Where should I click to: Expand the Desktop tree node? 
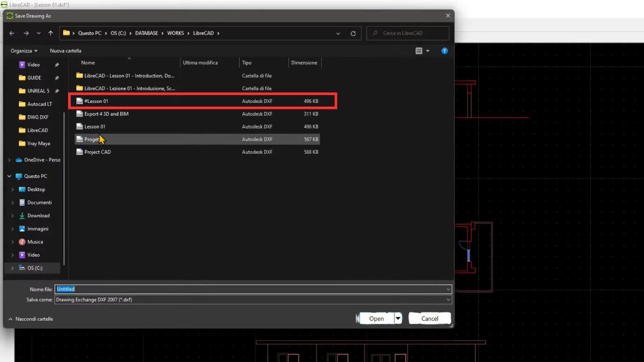[13, 189]
